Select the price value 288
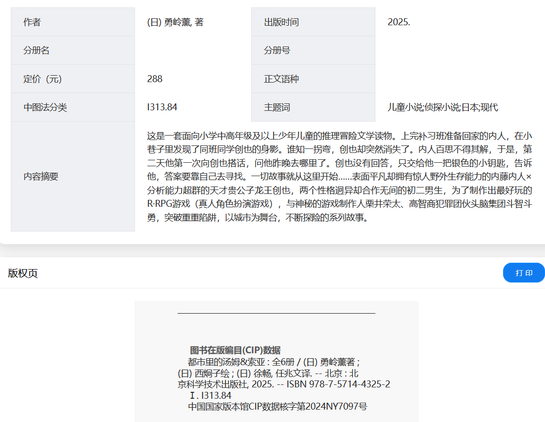Image resolution: width=545 pixels, height=422 pixels. point(155,79)
